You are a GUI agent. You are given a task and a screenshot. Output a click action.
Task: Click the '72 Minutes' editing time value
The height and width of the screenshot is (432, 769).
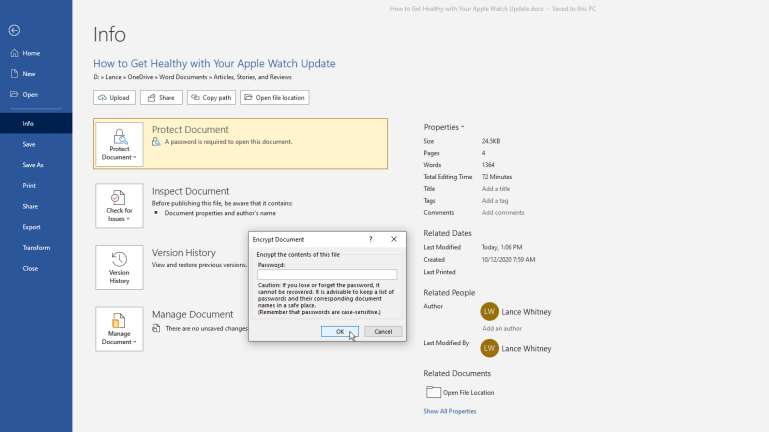coord(497,177)
